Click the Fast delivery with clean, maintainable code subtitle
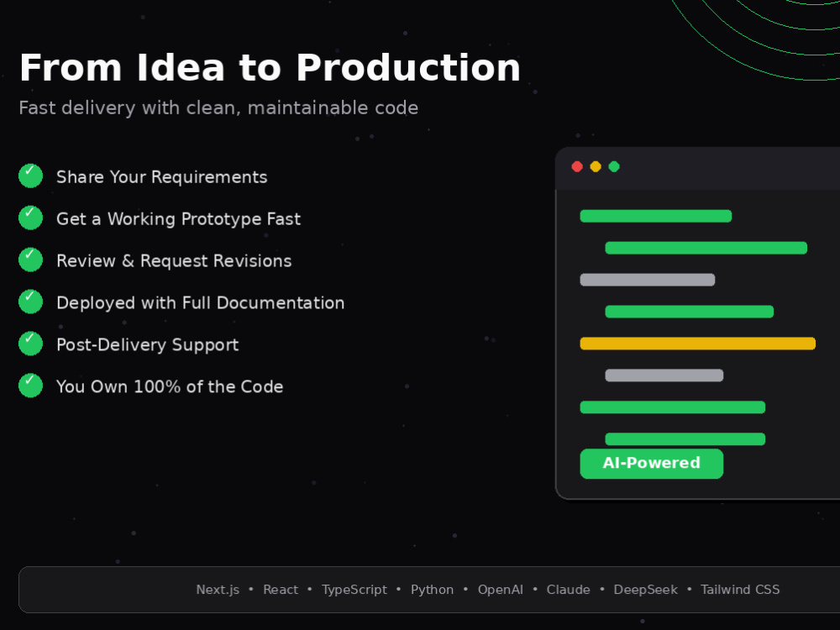The height and width of the screenshot is (630, 840). [x=218, y=108]
